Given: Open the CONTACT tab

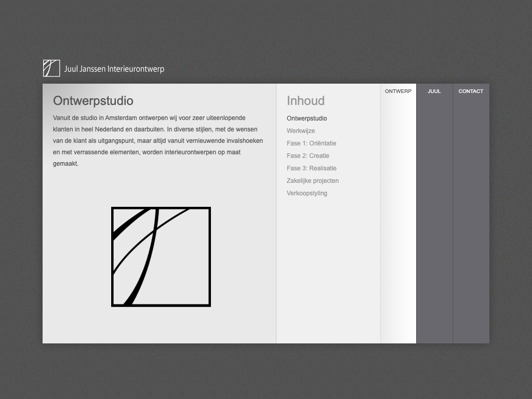Looking at the screenshot, I should [471, 91].
